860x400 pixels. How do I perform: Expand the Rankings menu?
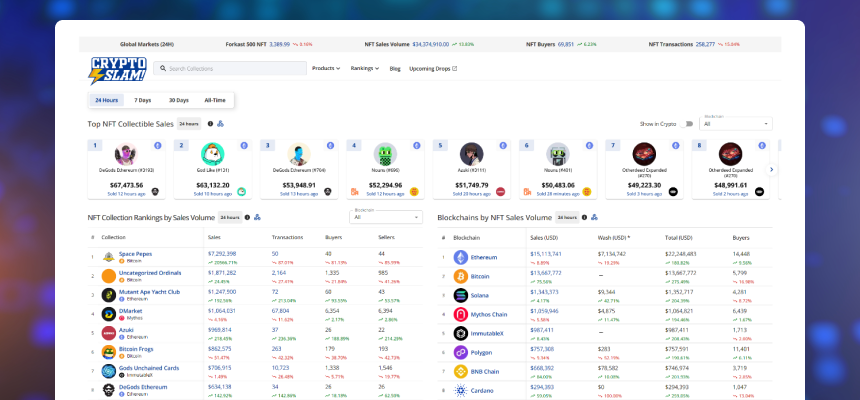[x=365, y=69]
